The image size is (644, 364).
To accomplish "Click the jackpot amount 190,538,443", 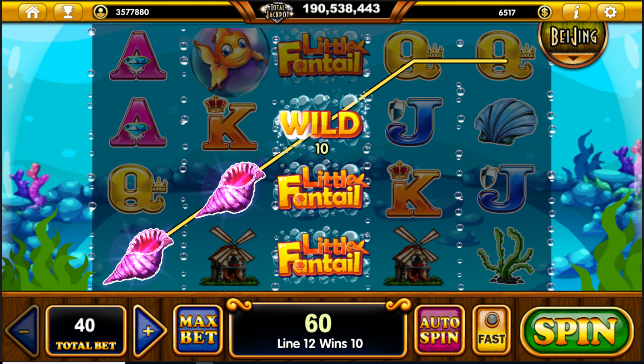I will coord(341,9).
